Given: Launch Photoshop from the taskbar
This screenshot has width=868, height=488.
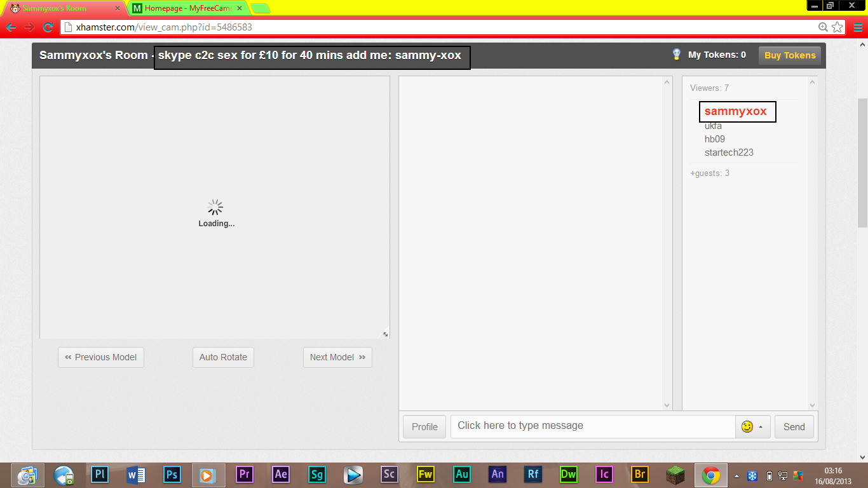Looking at the screenshot, I should 172,474.
